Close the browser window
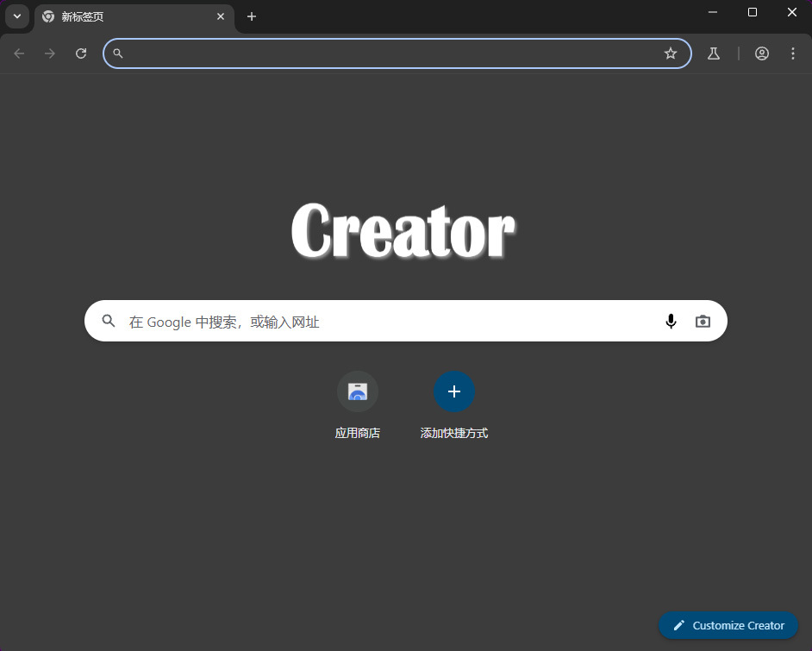812x651 pixels. point(792,12)
